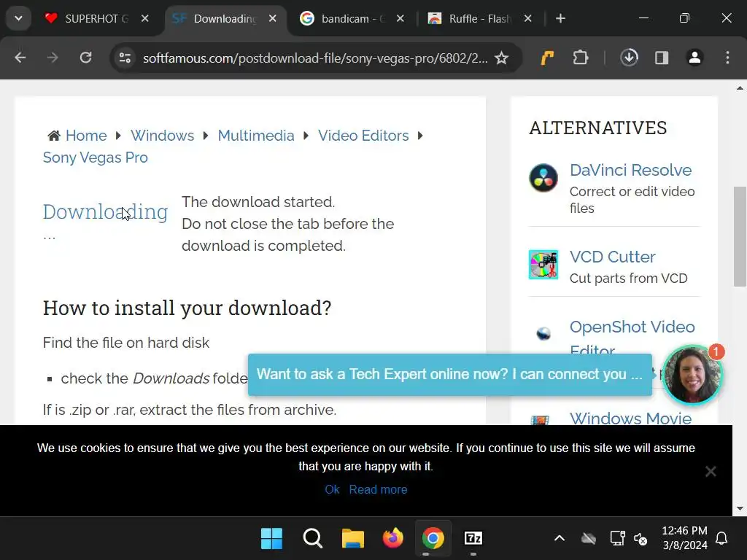Go back to the previous page
The height and width of the screenshot is (560, 747).
20,58
